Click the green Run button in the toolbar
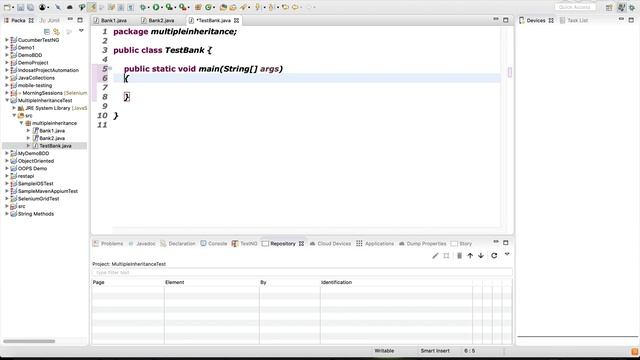The image size is (640, 360). (x=156, y=7)
